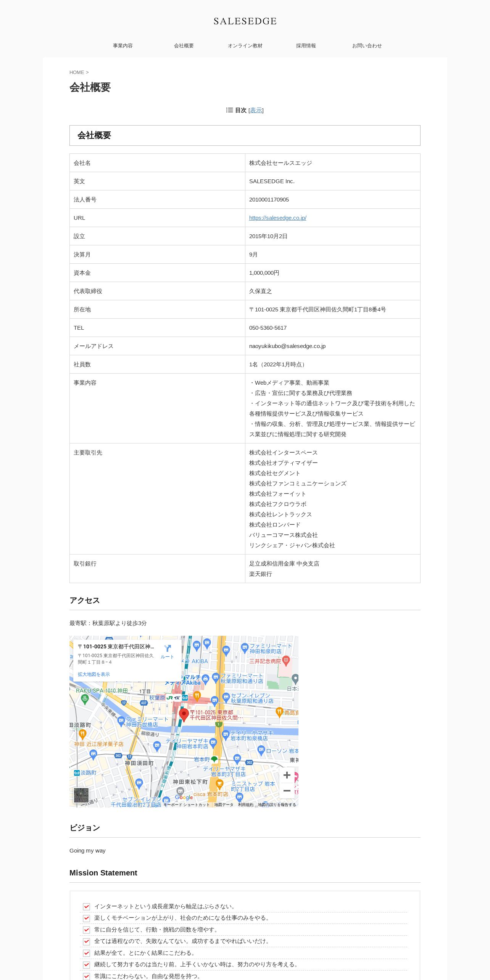490x980 pixels.
Task: Click the SALESEDGE site logo
Action: point(245,21)
